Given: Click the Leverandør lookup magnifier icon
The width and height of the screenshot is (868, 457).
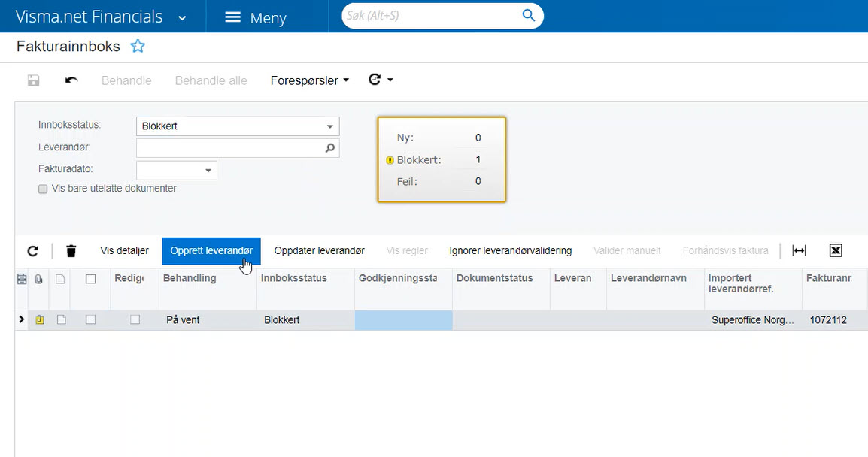Looking at the screenshot, I should (x=330, y=148).
